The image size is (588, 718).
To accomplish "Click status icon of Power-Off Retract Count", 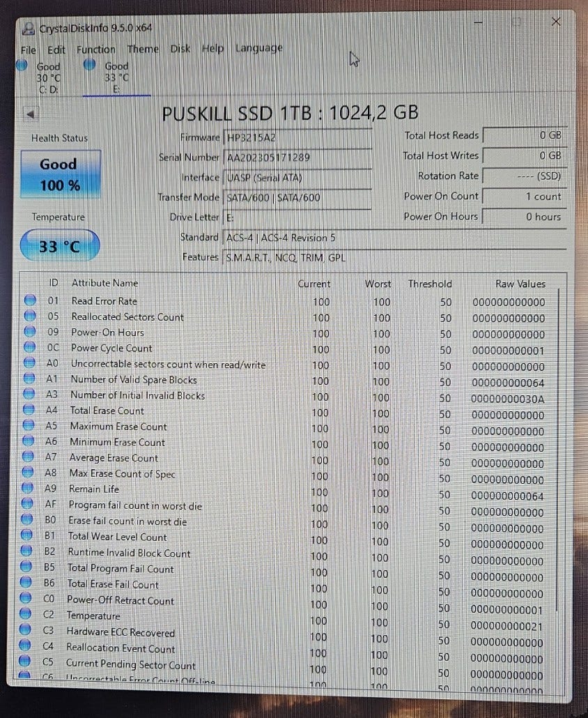I will pos(26,598).
